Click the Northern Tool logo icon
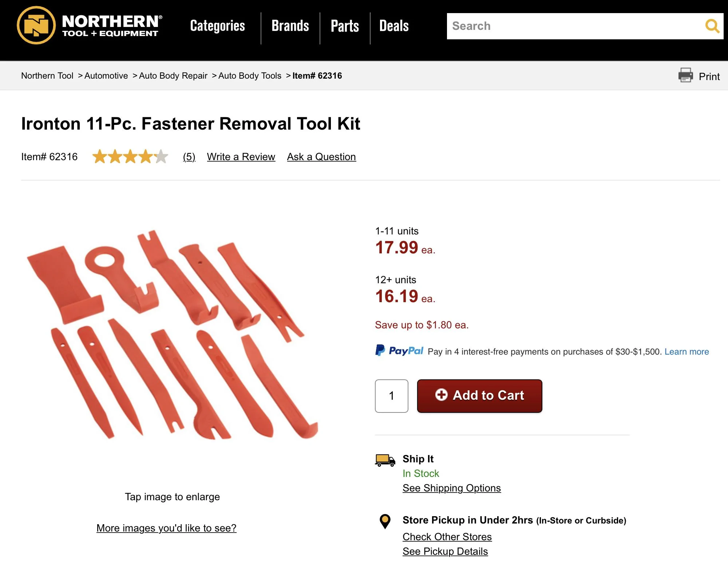This screenshot has width=728, height=565. coord(36,25)
